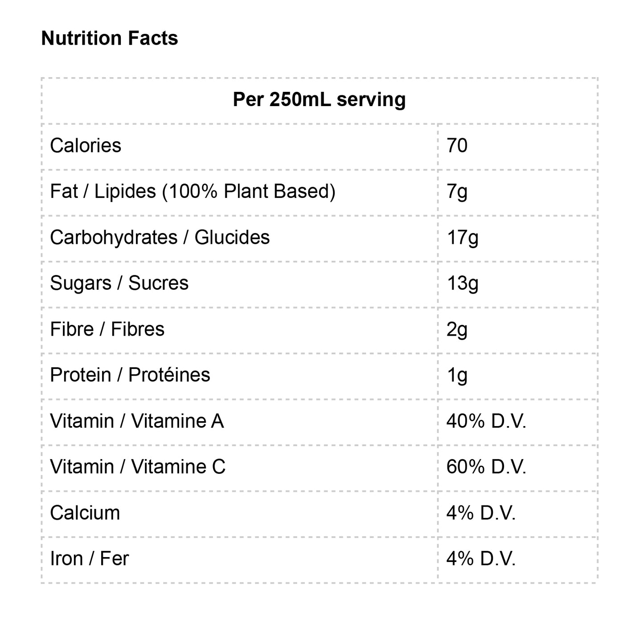Image resolution: width=644 pixels, height=644 pixels.
Task: Select the Calories row label
Action: (86, 146)
